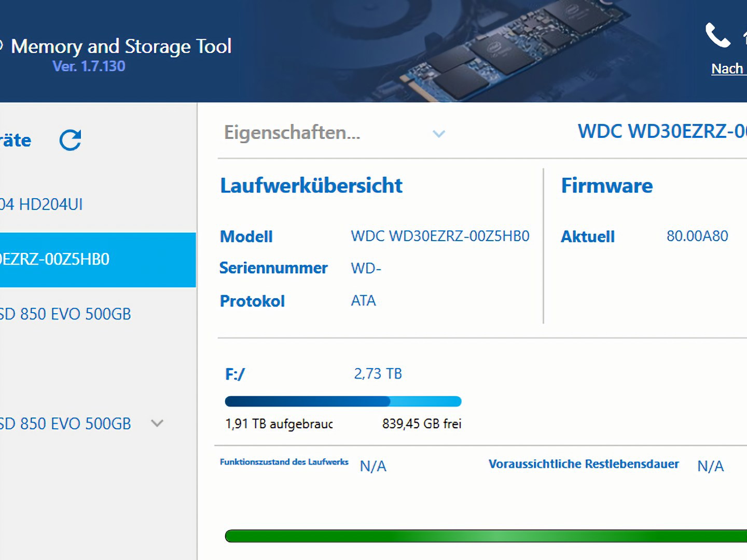The height and width of the screenshot is (560, 747).
Task: Click the green drive health bar
Action: click(x=485, y=536)
